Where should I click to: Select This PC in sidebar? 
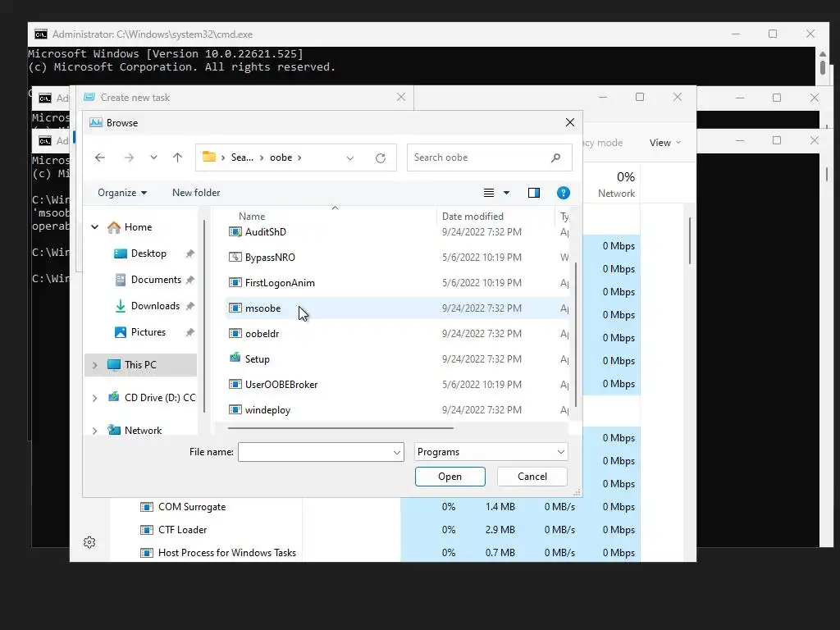140,365
